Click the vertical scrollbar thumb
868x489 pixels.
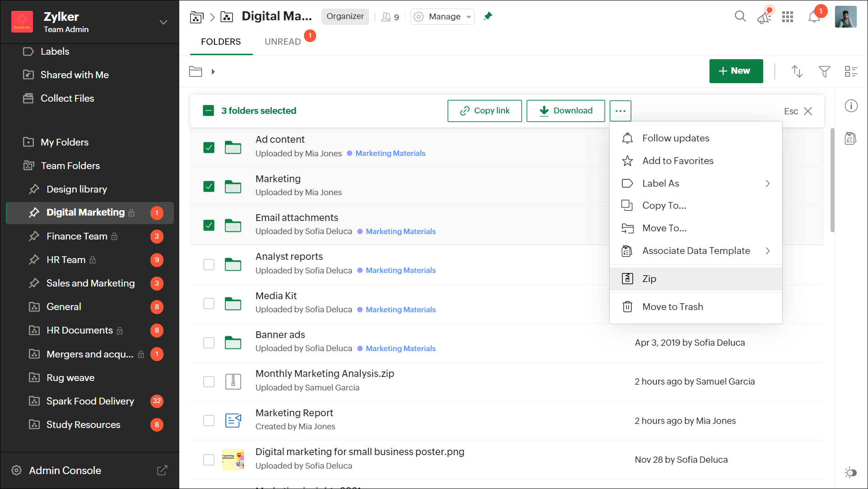point(832,181)
